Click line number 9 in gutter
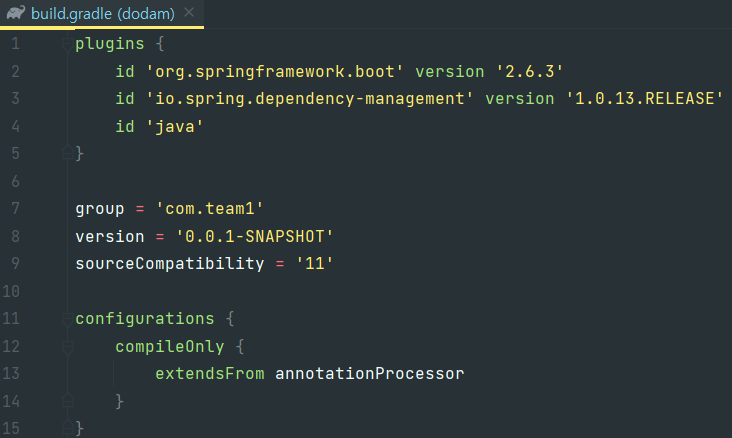The width and height of the screenshot is (732, 438). tap(15, 264)
